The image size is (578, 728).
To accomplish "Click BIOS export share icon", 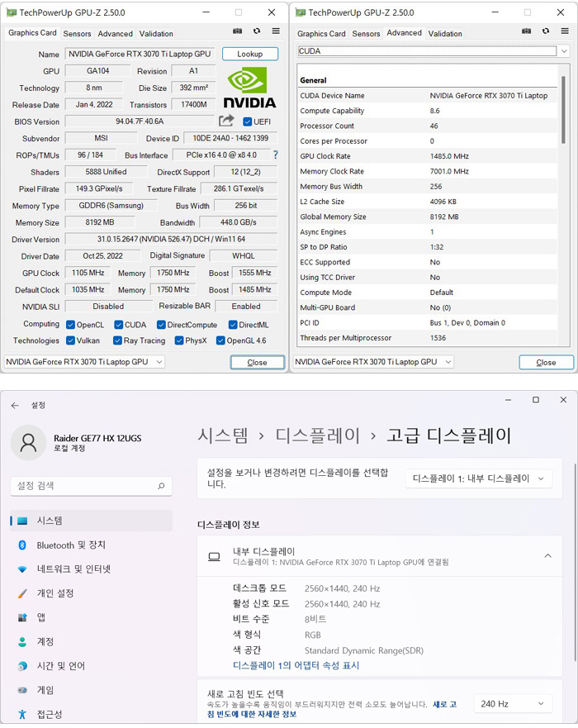I will (x=226, y=121).
